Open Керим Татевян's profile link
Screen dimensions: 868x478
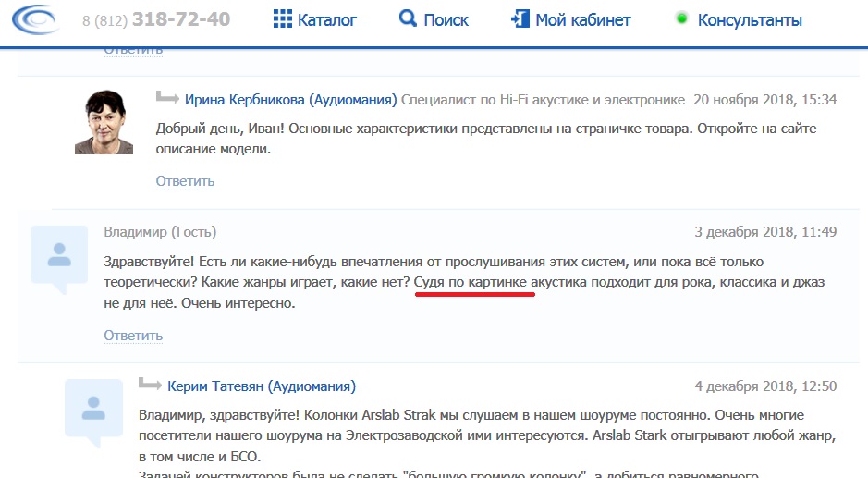pos(262,386)
